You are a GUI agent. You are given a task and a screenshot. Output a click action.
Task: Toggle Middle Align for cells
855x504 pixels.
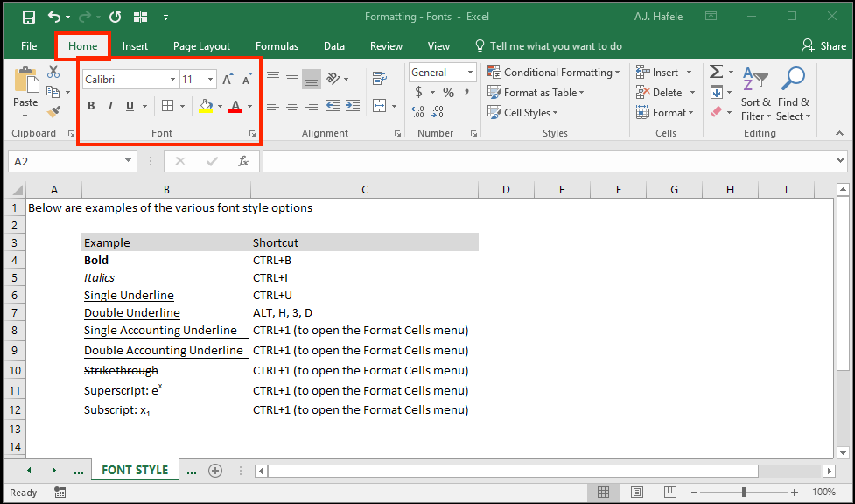point(292,79)
